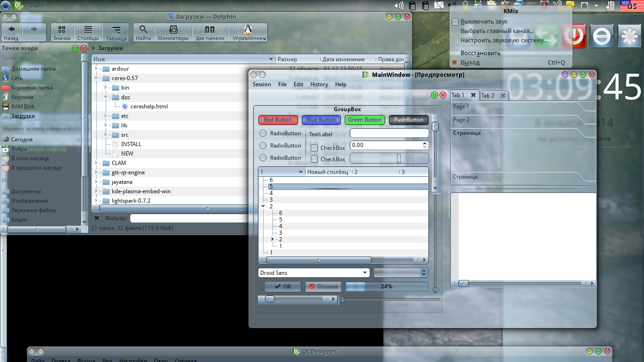Image resolution: width=644 pixels, height=362 pixels.
Task: Increase the 0.00 spin box value
Action: [x=425, y=143]
